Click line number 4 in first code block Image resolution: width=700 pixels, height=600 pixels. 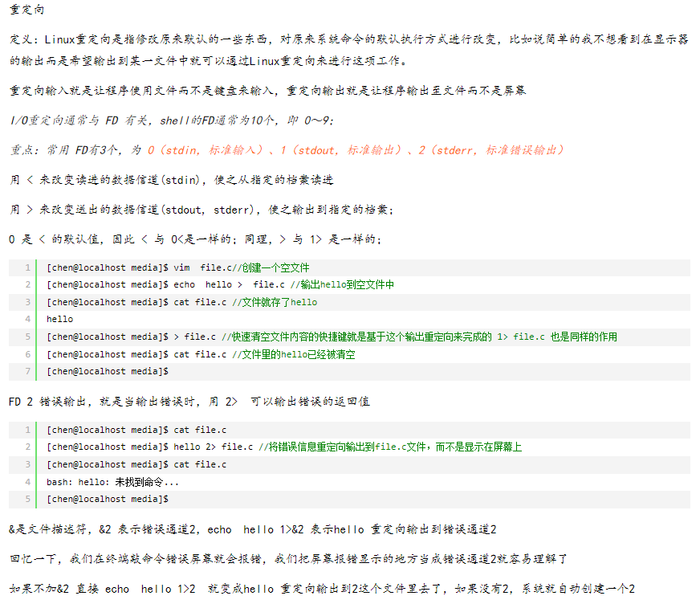tap(27, 320)
